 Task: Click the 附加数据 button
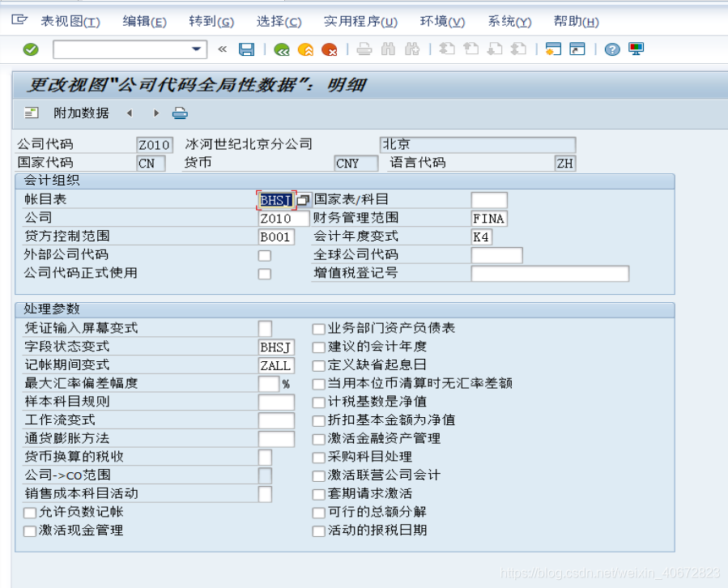point(81,113)
